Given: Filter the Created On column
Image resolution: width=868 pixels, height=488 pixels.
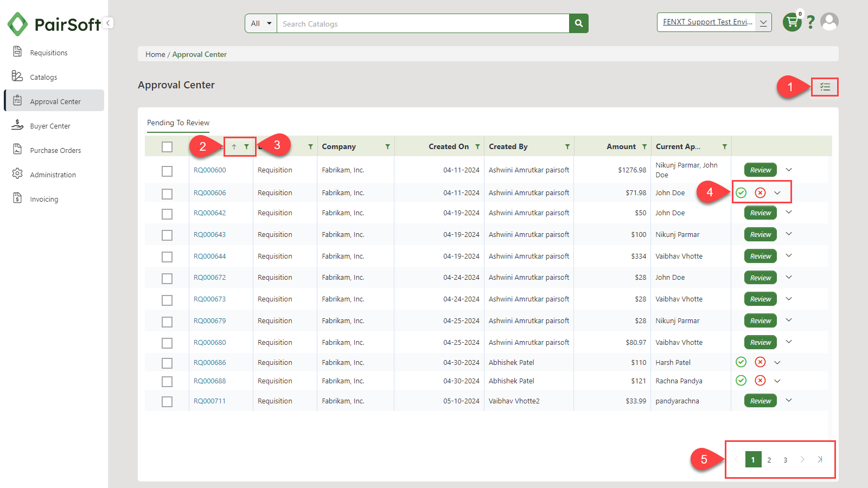Looking at the screenshot, I should (477, 146).
